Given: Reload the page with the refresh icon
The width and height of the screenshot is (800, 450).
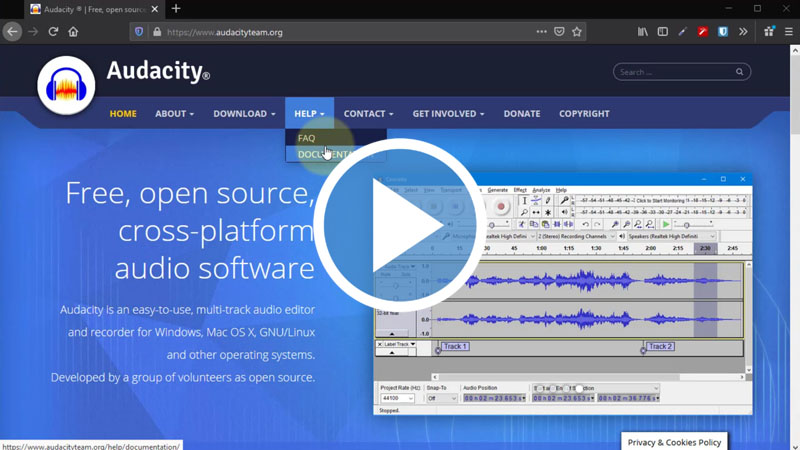Looking at the screenshot, I should pos(53,32).
